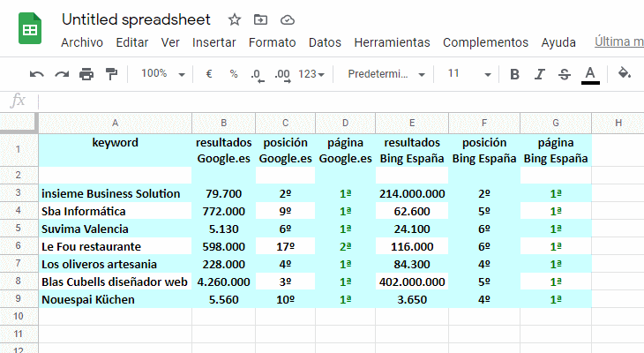Open the Insertar menu
This screenshot has height=353, width=644.
213,42
